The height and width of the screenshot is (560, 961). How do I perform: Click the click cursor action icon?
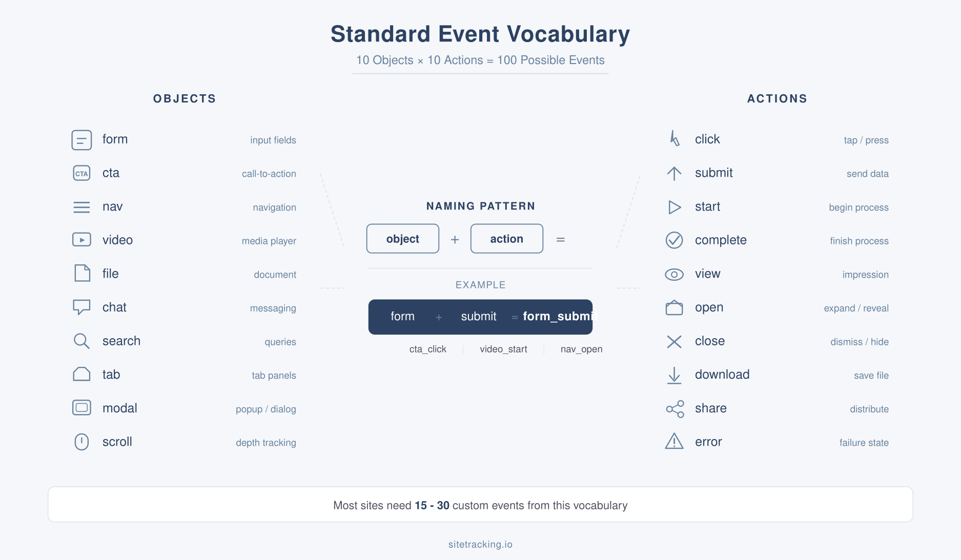674,139
